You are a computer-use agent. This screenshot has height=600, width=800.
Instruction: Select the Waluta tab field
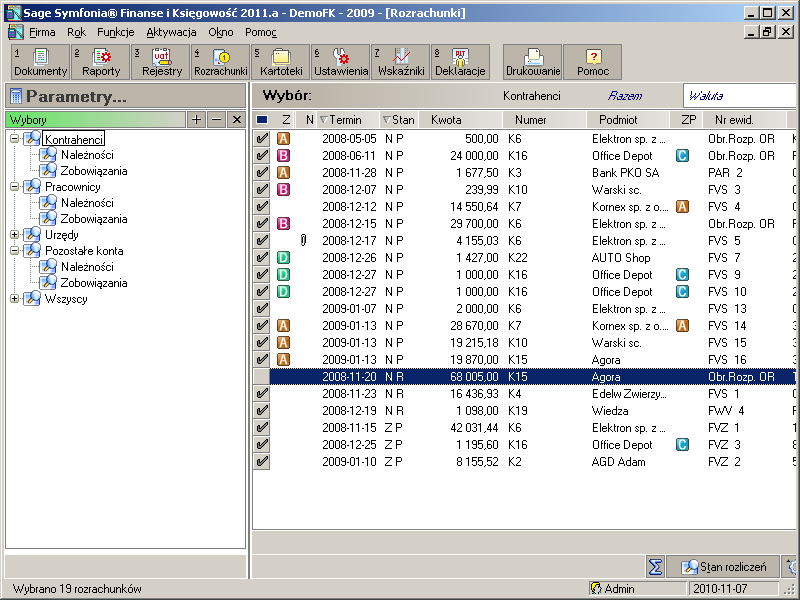[738, 96]
